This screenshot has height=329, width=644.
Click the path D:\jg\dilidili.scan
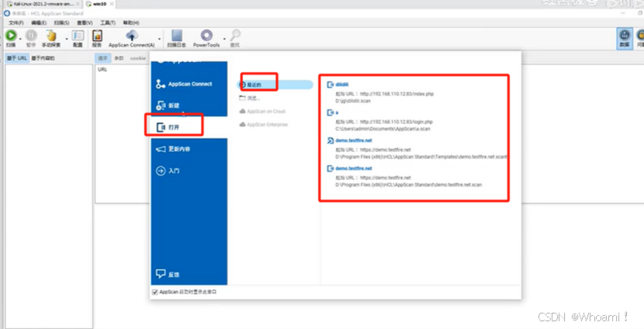[353, 101]
